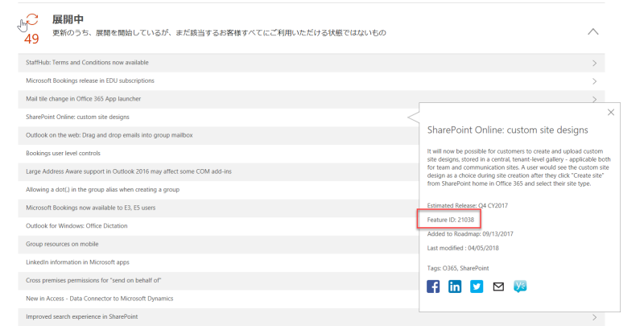Viewport: 644px width, 326px height.
Task: Click Feature ID: 21038 text
Action: (451, 220)
